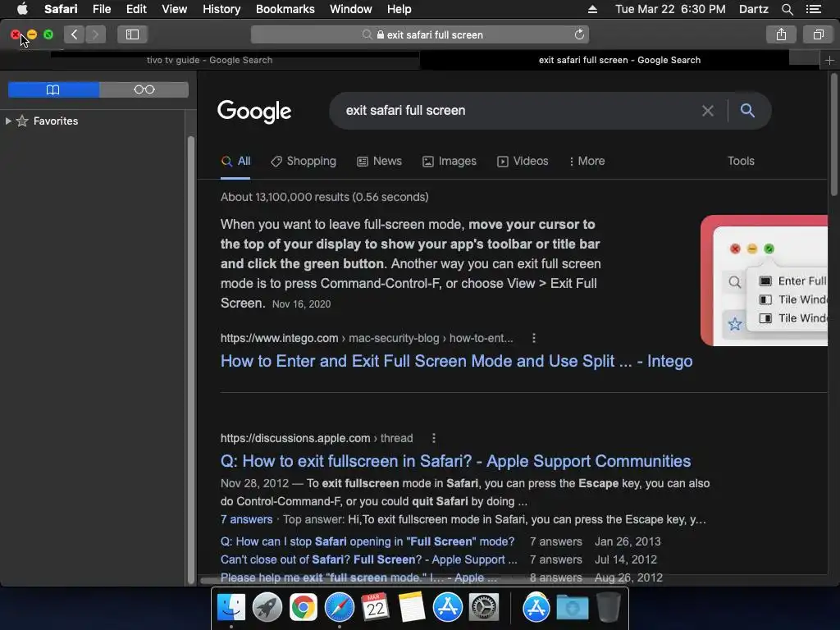
Task: Click the page vertical scrollbar
Action: pos(834,135)
